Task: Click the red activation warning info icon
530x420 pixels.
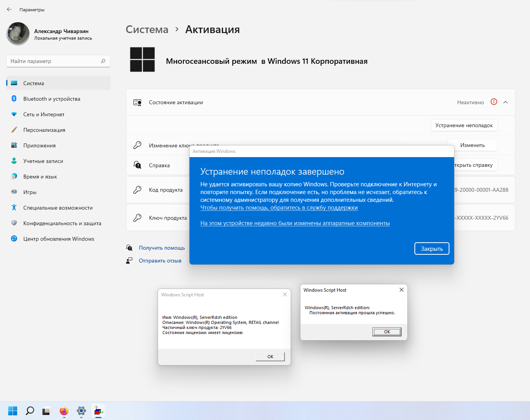Action: pos(494,102)
